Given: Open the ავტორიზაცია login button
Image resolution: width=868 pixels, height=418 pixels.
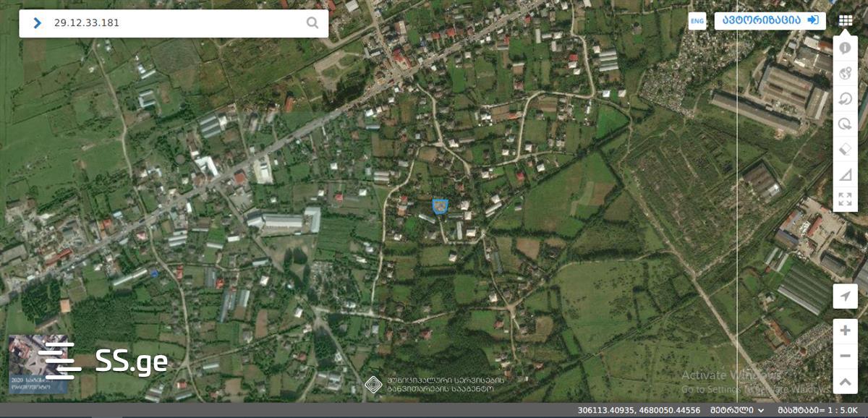Looking at the screenshot, I should pos(770,20).
